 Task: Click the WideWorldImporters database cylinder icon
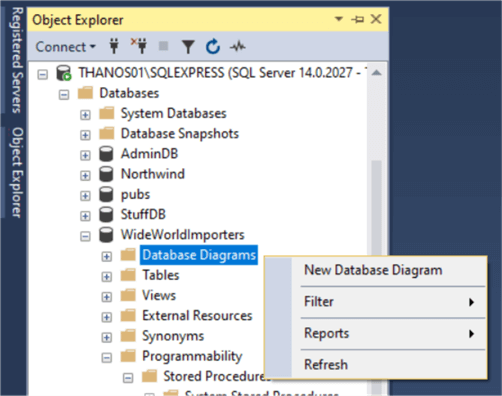pos(106,235)
